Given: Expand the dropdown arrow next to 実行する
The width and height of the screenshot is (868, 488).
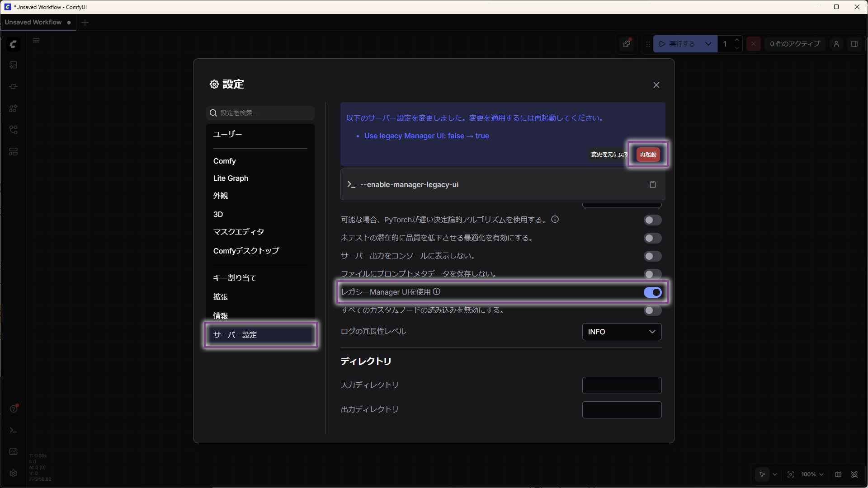Looking at the screenshot, I should coord(708,44).
